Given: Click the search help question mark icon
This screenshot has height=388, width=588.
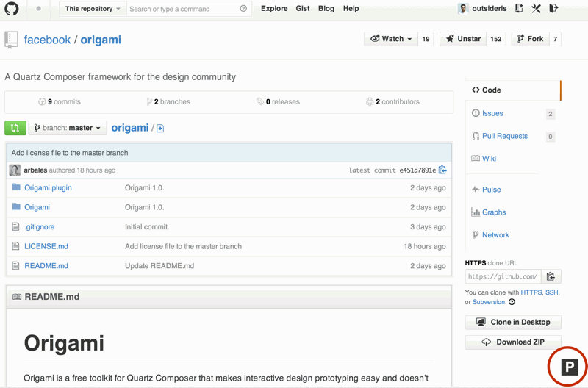Looking at the screenshot, I should [243, 9].
